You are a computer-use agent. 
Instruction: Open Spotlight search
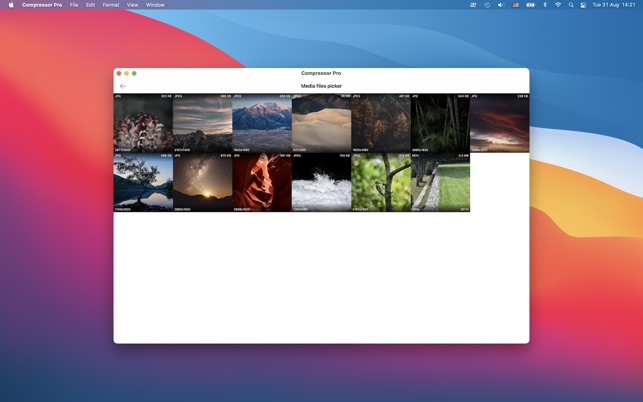(571, 5)
